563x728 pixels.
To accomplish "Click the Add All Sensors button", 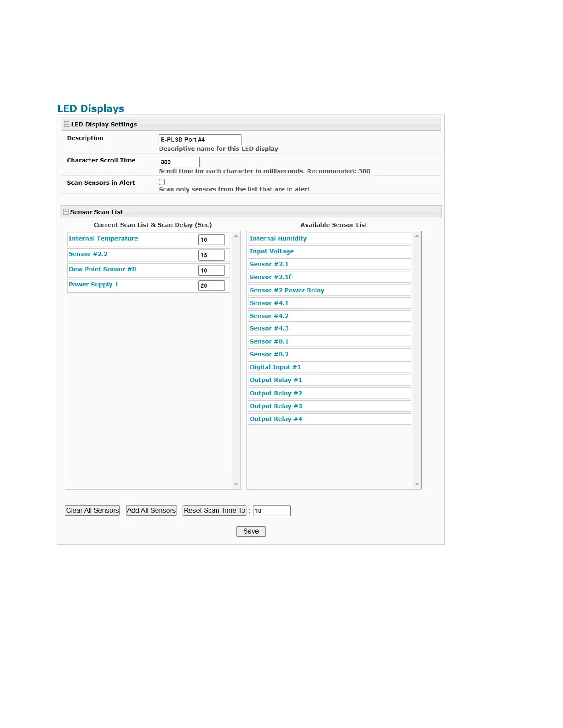I will (151, 510).
